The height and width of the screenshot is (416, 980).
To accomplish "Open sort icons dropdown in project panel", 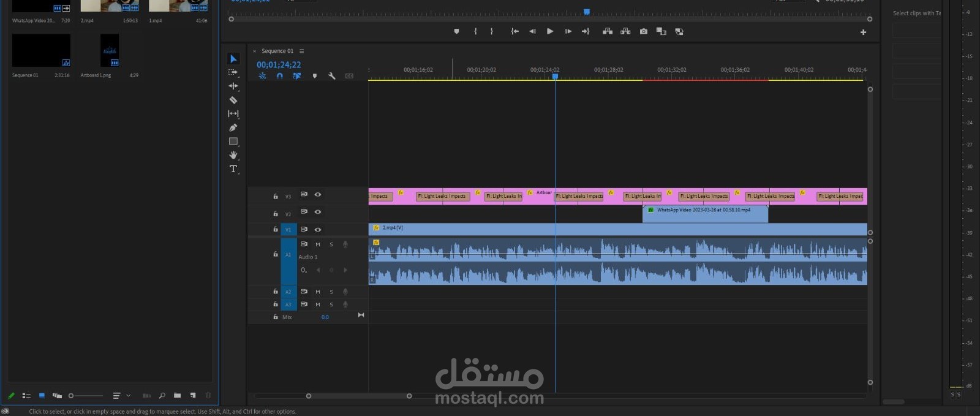I will (x=121, y=396).
